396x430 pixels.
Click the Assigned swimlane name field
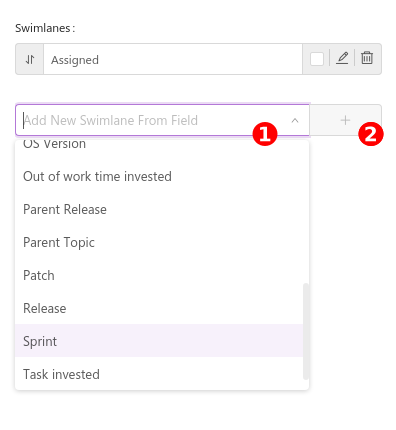click(x=173, y=59)
